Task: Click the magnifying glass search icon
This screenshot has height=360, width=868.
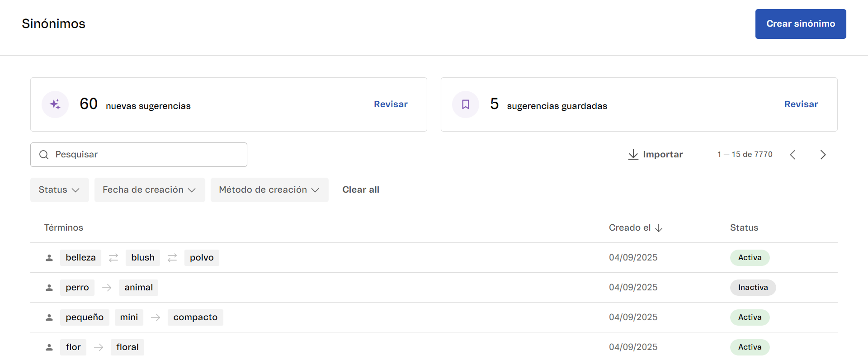Action: point(44,155)
